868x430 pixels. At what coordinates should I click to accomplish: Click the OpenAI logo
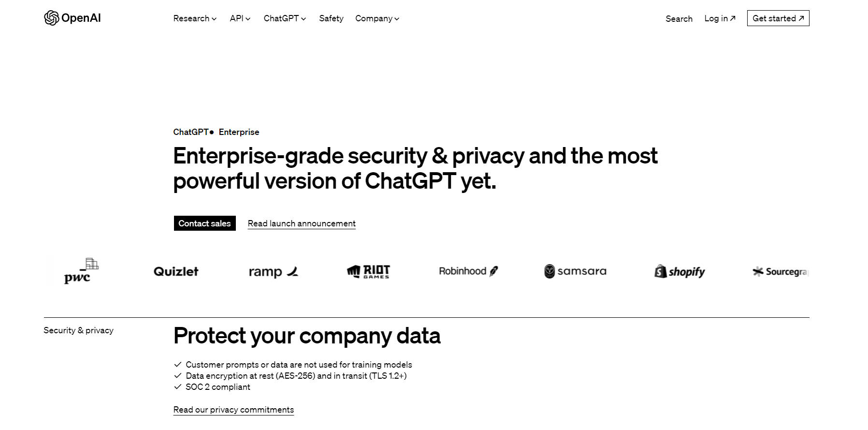[x=72, y=18]
